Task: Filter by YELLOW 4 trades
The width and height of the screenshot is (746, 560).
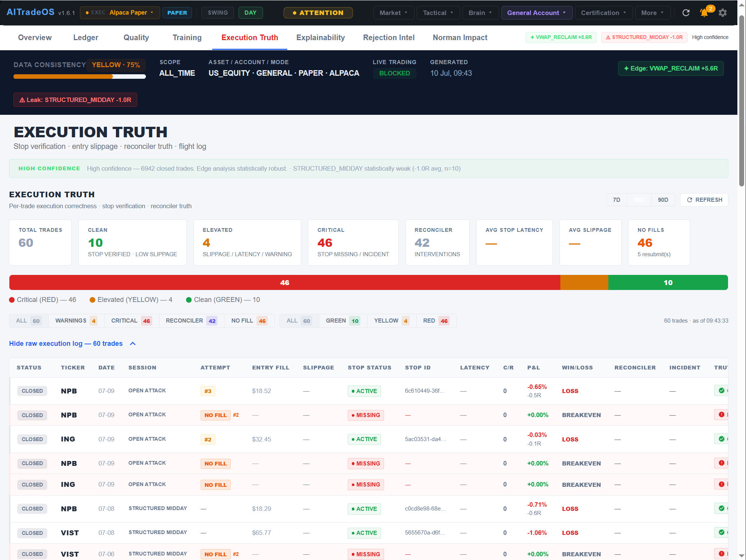Action: coord(392,321)
